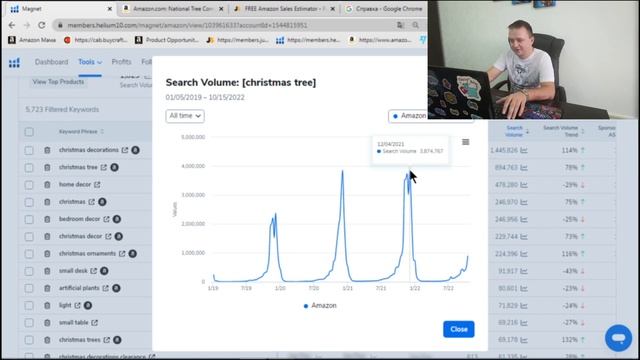Click the late-2020 peak on chart line

pos(342,171)
